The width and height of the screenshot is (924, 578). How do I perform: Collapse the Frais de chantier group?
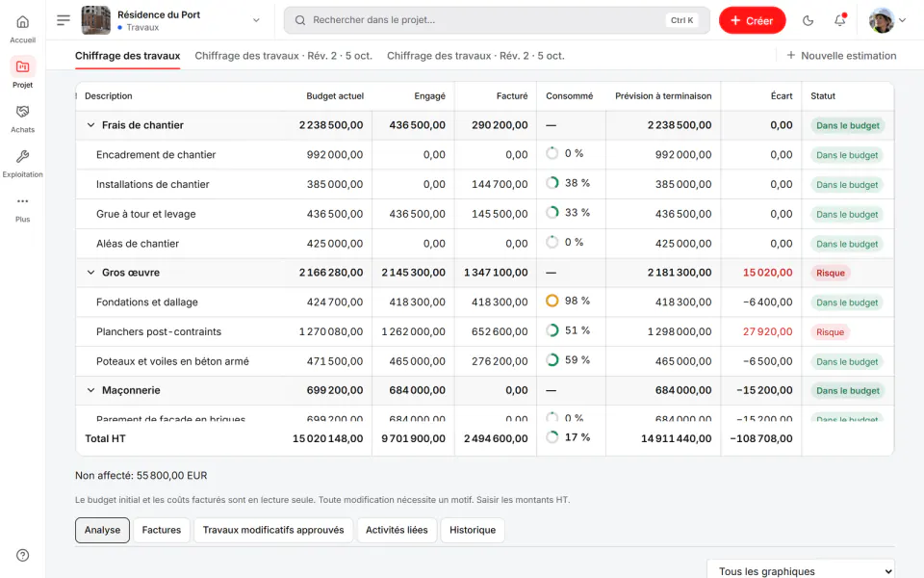tap(90, 125)
